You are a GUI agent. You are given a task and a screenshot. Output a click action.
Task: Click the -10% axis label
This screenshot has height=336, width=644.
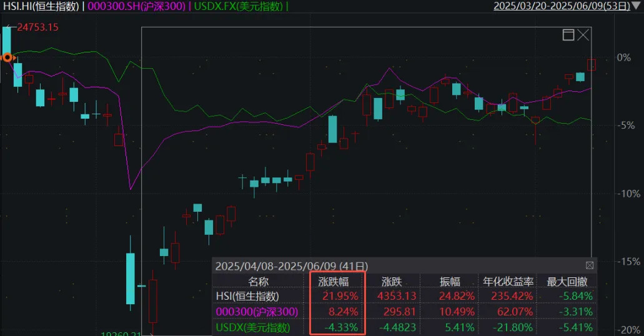click(628, 194)
